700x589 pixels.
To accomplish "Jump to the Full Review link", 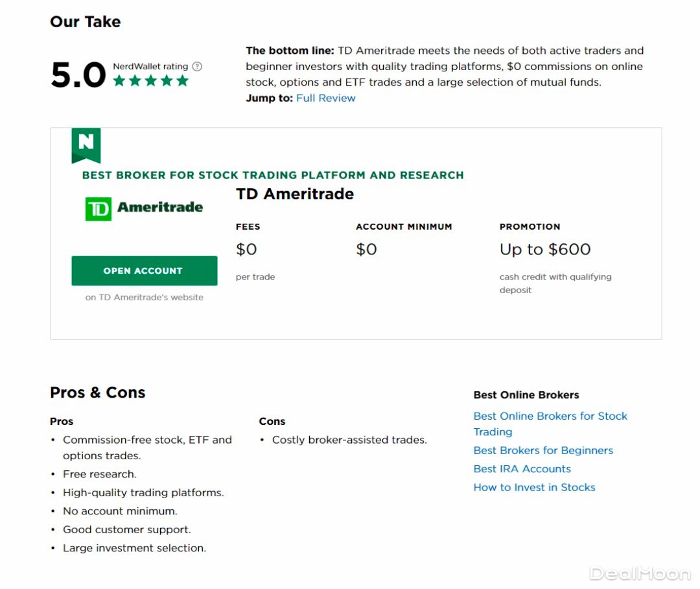I will [325, 98].
